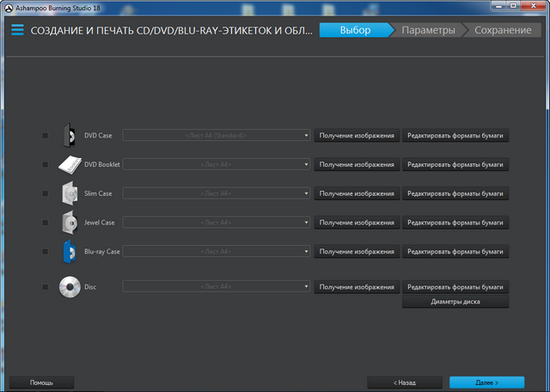This screenshot has width=550, height=392.
Task: Click the Jewel Case icon
Action: pyautogui.click(x=70, y=223)
